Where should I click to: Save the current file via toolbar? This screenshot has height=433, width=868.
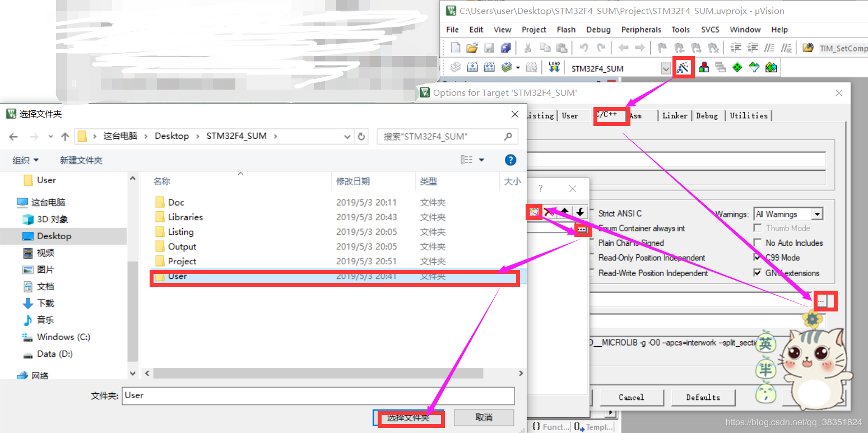(489, 48)
